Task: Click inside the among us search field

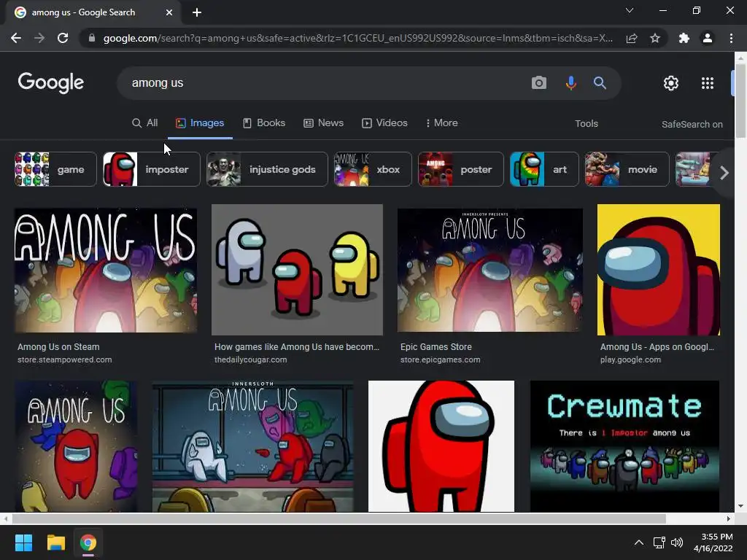Action: [324, 83]
